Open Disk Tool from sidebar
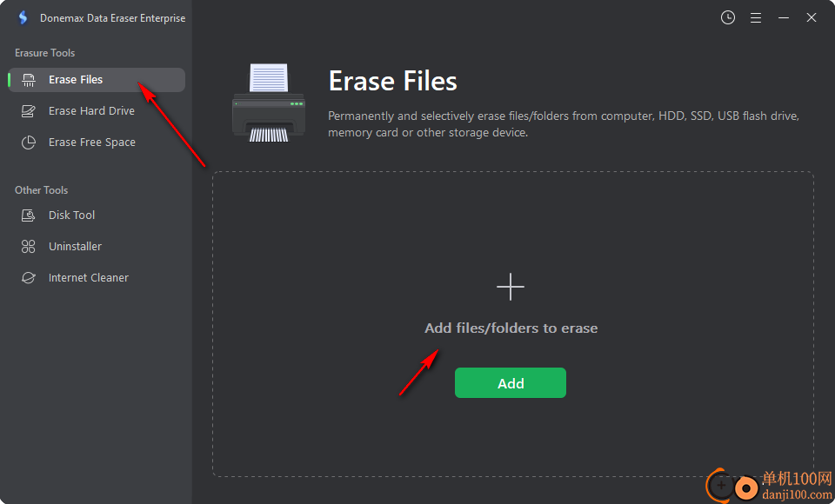 tap(72, 215)
